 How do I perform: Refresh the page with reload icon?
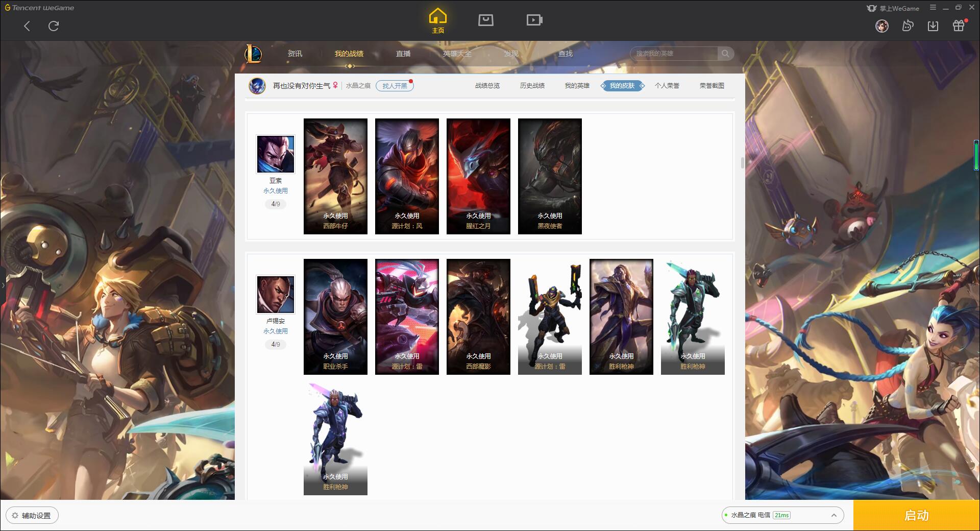coord(54,26)
